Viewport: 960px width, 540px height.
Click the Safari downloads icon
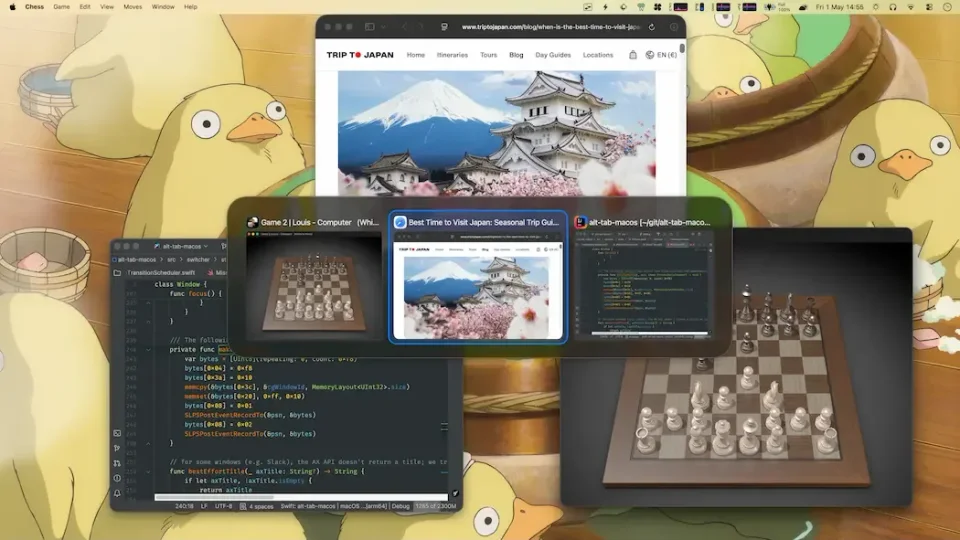tap(674, 27)
